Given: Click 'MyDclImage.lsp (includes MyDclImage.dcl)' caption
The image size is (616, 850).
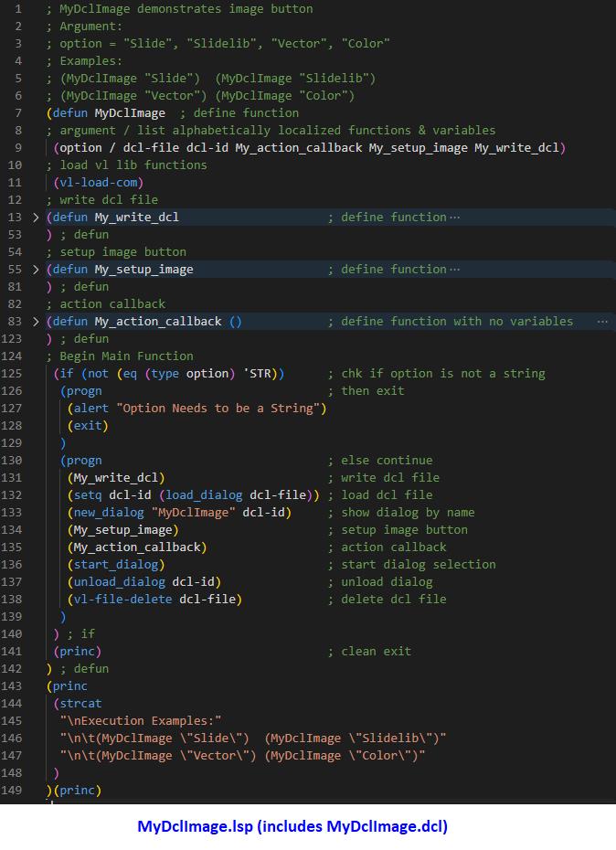Looking at the screenshot, I should 292,826.
